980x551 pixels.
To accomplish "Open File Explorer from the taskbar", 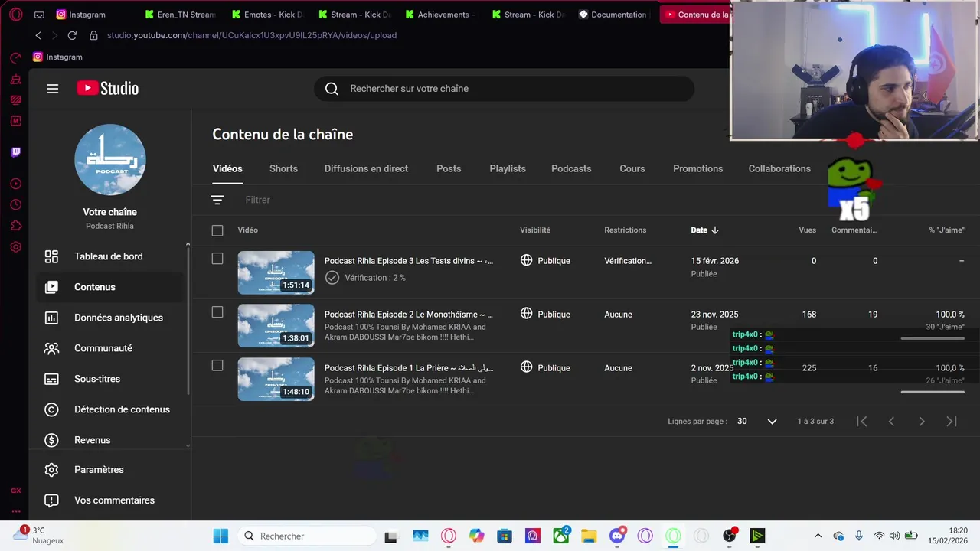I will tap(588, 536).
